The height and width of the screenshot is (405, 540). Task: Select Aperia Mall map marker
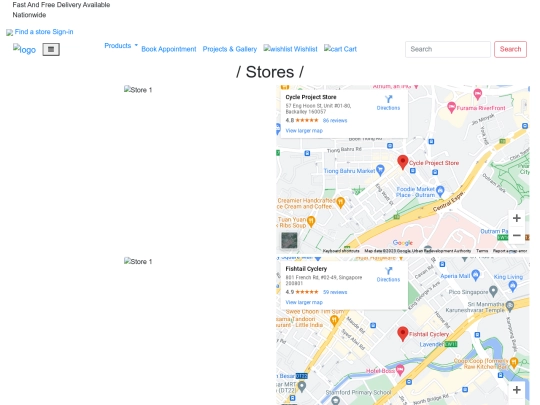[x=476, y=275]
